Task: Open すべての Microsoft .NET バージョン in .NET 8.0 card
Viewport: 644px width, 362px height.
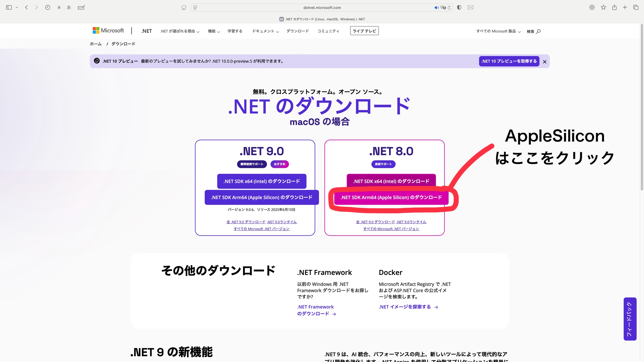Action: tap(391, 229)
